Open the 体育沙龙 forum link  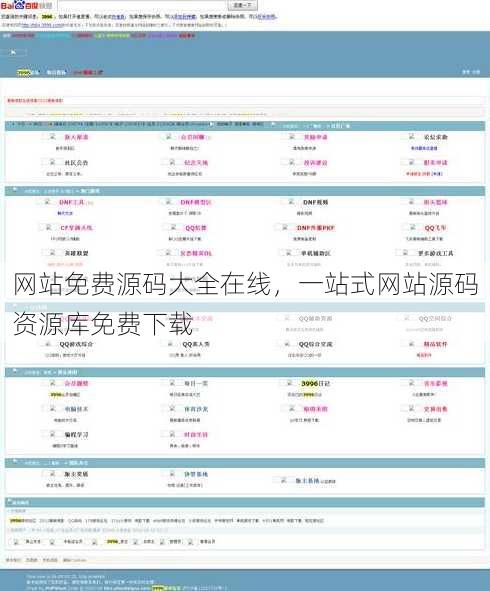196,409
